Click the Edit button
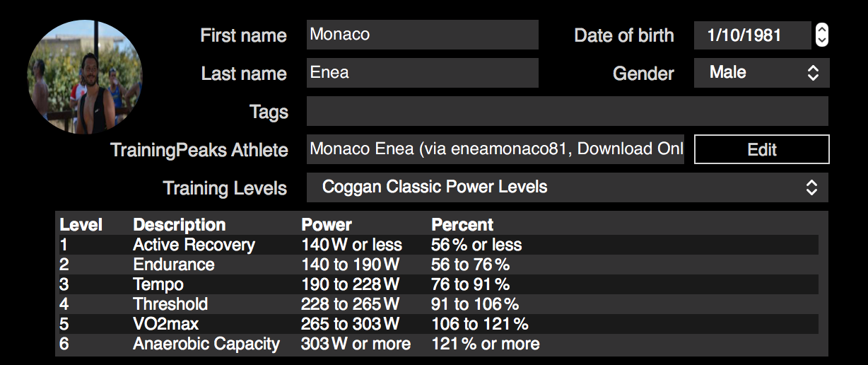Viewport: 868px width, 365px height. (x=761, y=150)
